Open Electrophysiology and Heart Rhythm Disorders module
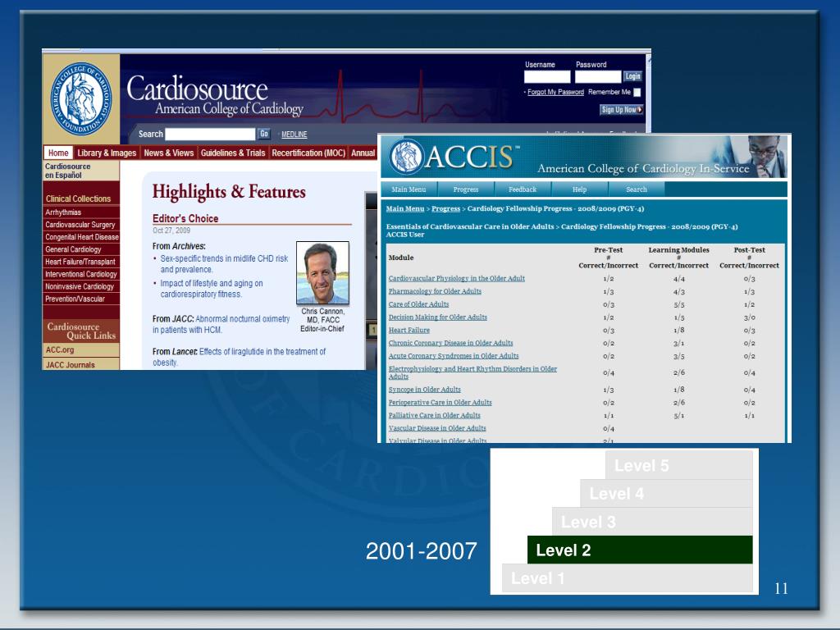 [x=472, y=372]
